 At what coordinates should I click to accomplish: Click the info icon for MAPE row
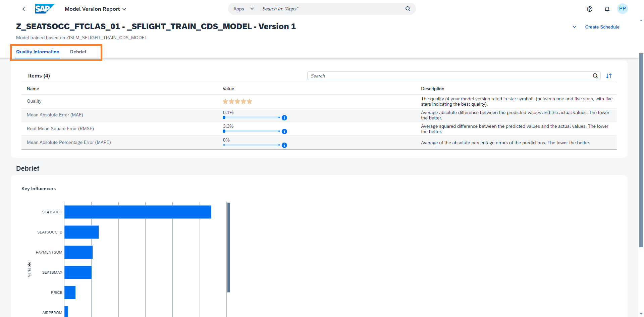284,145
